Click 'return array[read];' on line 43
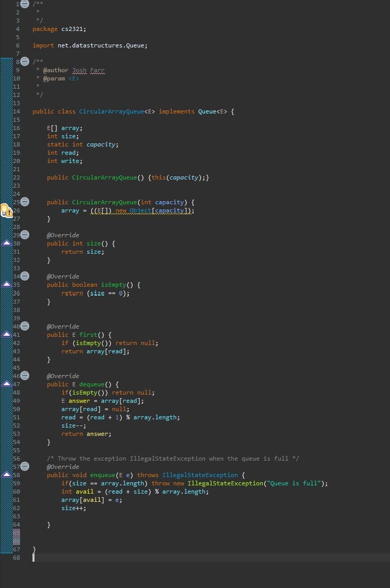The height and width of the screenshot is (588, 390). tap(95, 351)
